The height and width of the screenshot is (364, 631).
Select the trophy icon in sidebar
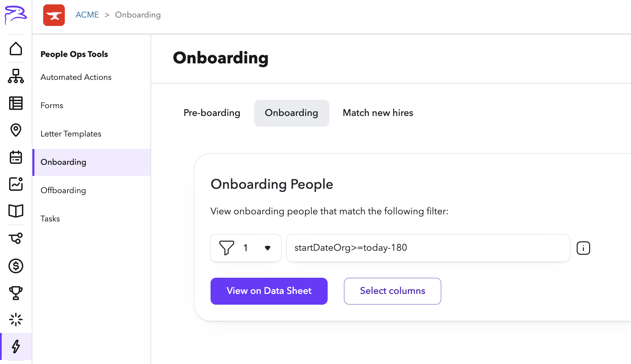(x=16, y=293)
